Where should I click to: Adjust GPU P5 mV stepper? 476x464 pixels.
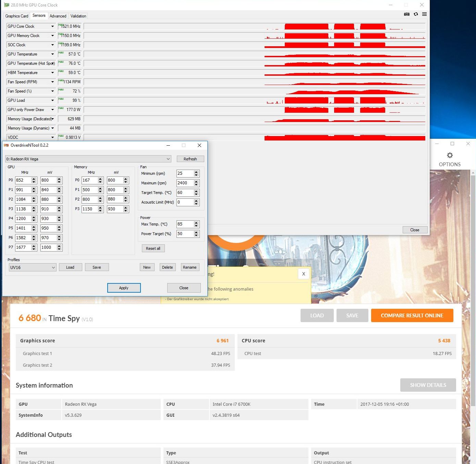coord(59,228)
